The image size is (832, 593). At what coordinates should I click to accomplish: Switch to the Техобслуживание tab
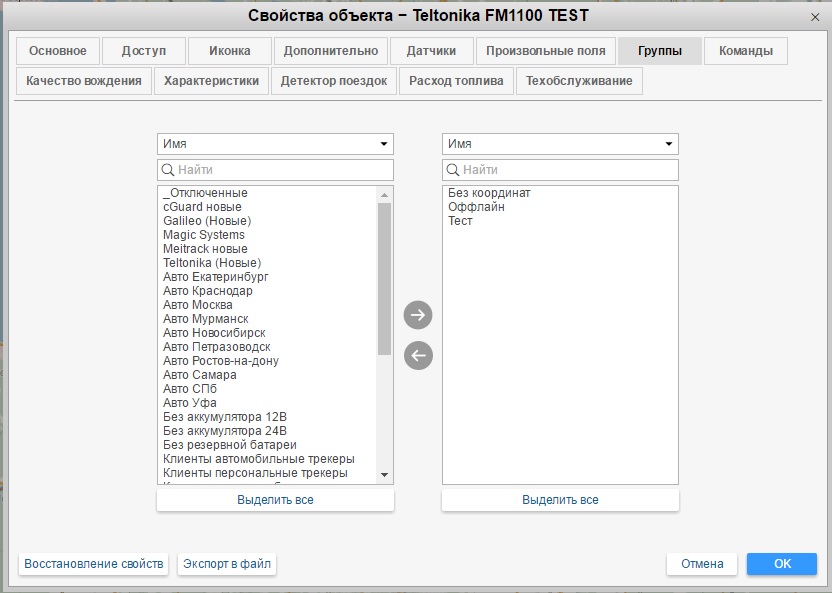(579, 81)
